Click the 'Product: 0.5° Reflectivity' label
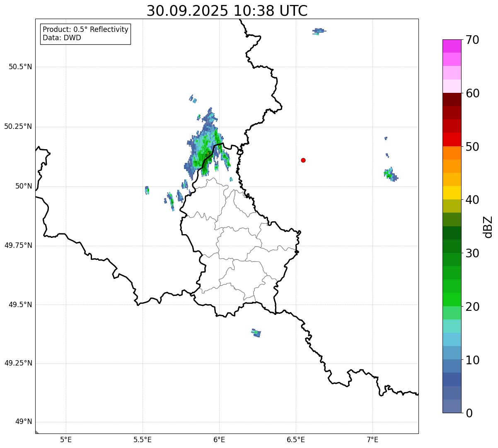Viewport: 498px width, 448px height. point(85,29)
